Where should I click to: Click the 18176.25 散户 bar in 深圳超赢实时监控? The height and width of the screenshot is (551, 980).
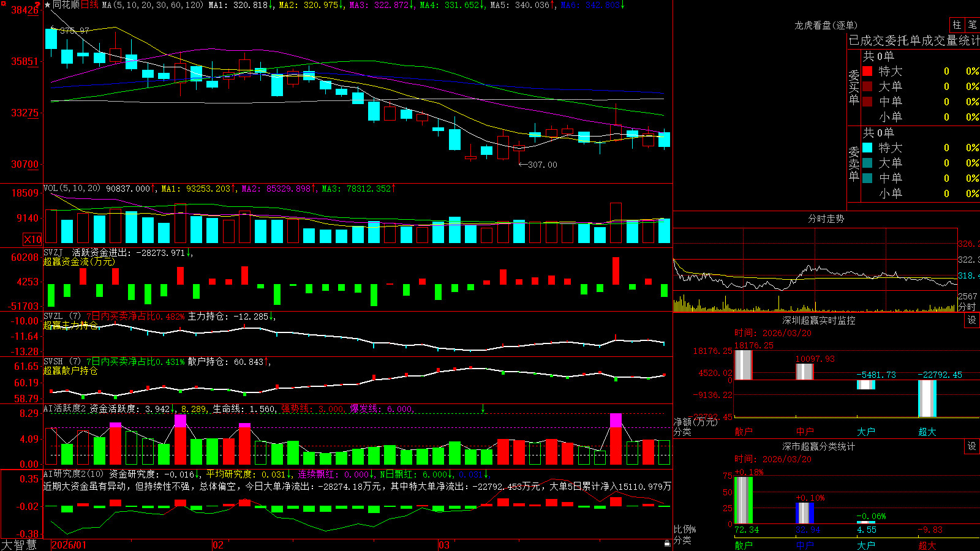[743, 365]
